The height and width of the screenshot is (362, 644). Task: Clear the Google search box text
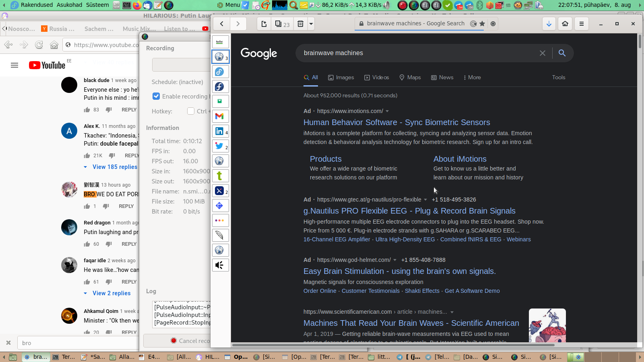coord(543,53)
